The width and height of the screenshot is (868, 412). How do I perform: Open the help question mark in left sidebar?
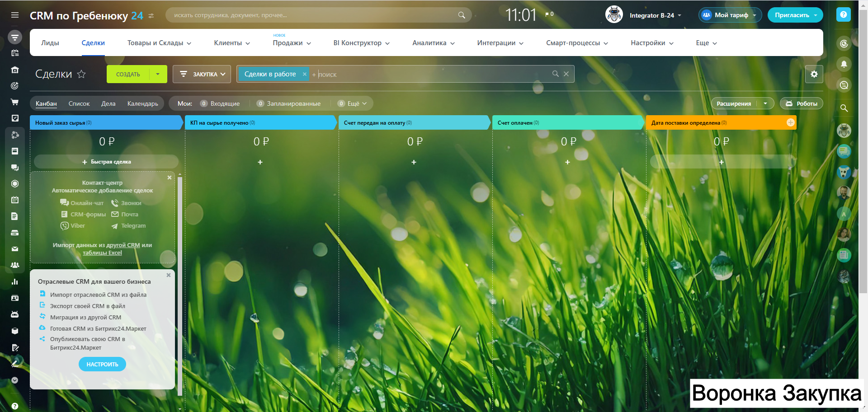click(15, 406)
